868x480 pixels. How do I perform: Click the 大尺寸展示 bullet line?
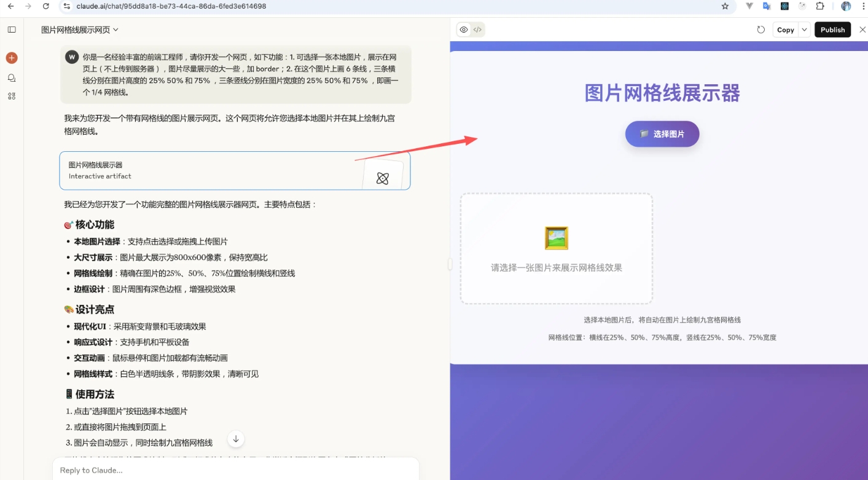tap(171, 258)
